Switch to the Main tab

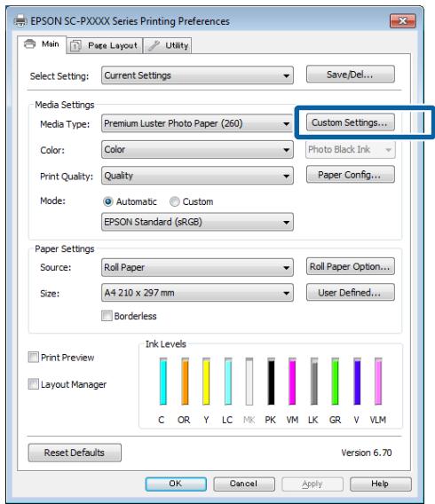pos(42,44)
